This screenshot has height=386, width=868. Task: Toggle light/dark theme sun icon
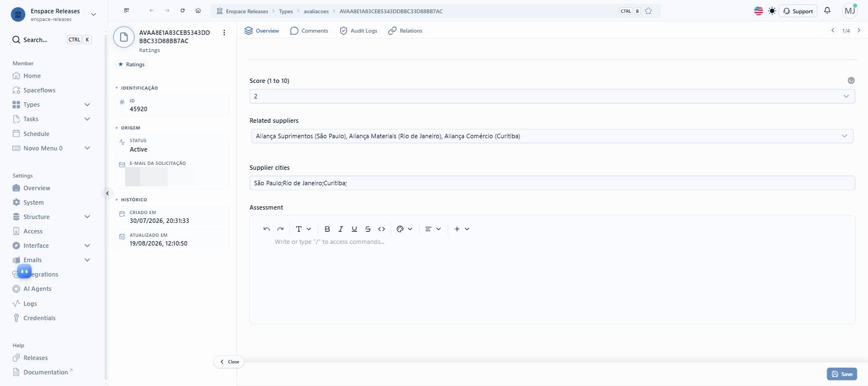(x=772, y=11)
